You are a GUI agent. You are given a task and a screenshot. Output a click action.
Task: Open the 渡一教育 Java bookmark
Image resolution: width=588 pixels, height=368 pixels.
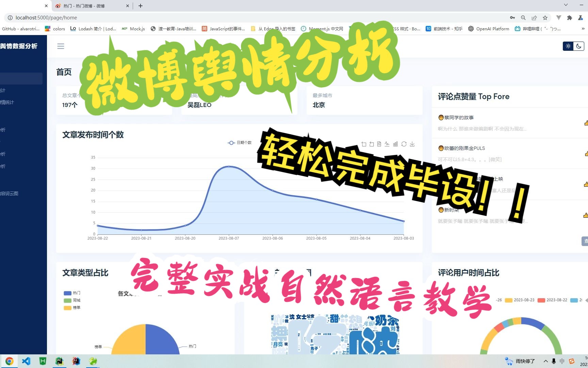pyautogui.click(x=174, y=29)
